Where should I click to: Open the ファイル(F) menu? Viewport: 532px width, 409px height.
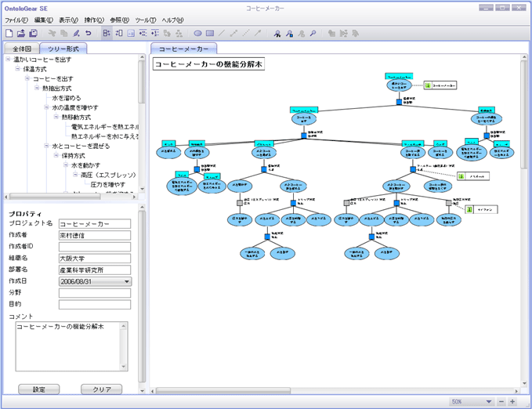(16, 20)
